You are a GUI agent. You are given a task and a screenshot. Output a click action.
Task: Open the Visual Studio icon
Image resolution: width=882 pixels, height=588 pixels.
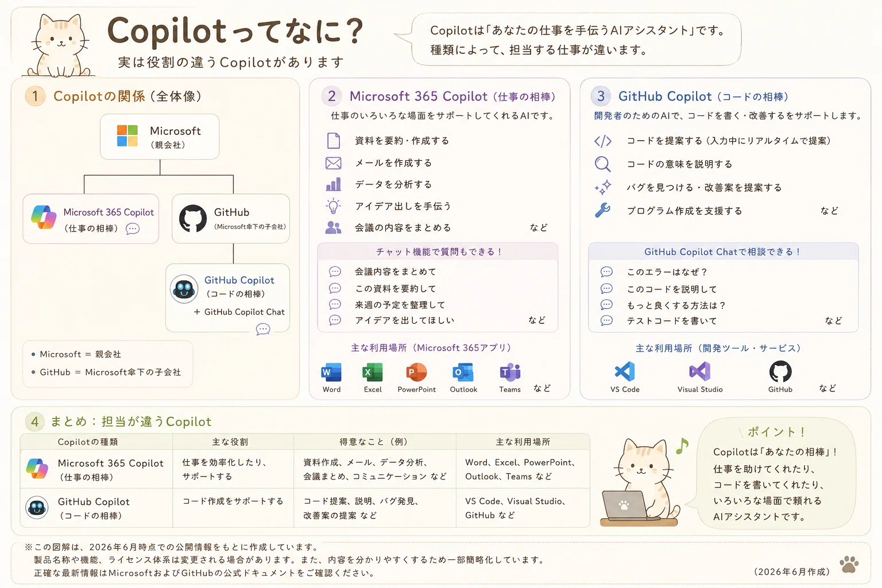click(699, 372)
